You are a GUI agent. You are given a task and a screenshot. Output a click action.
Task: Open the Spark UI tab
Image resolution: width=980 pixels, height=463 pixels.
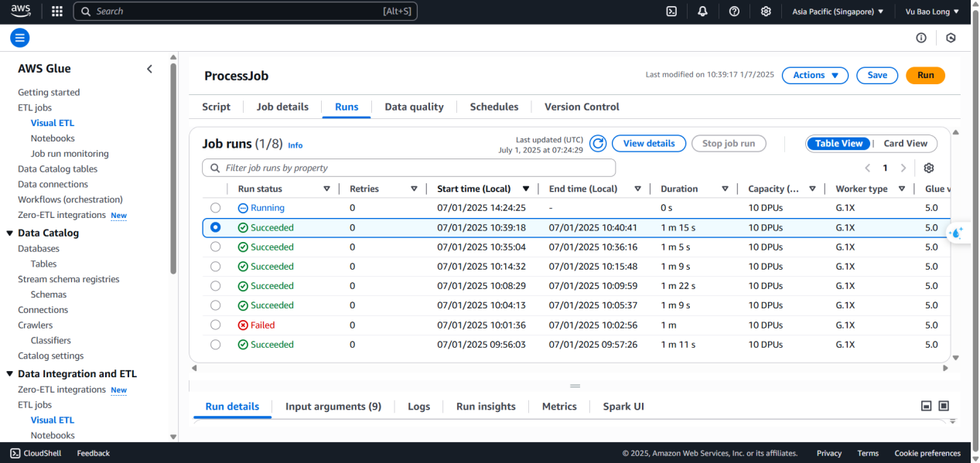623,407
